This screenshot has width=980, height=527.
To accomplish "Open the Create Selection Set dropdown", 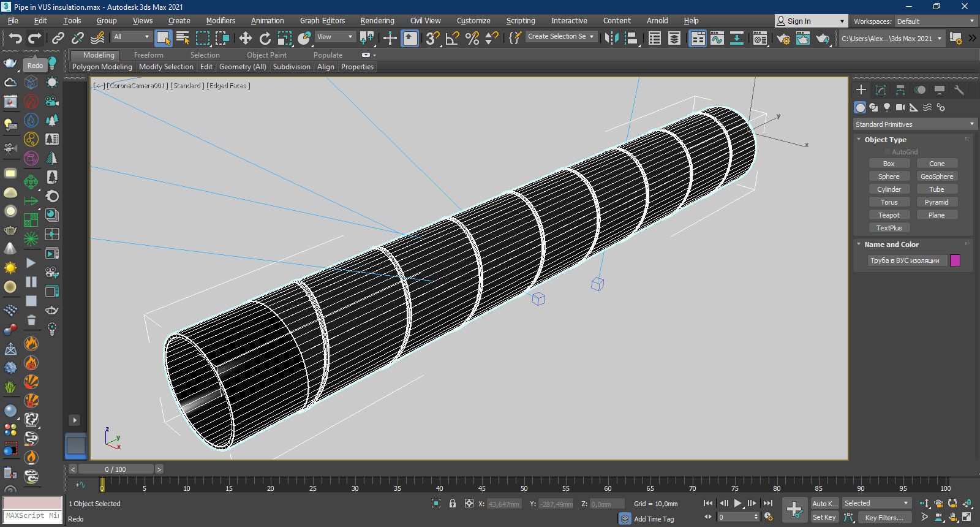I will tap(560, 37).
